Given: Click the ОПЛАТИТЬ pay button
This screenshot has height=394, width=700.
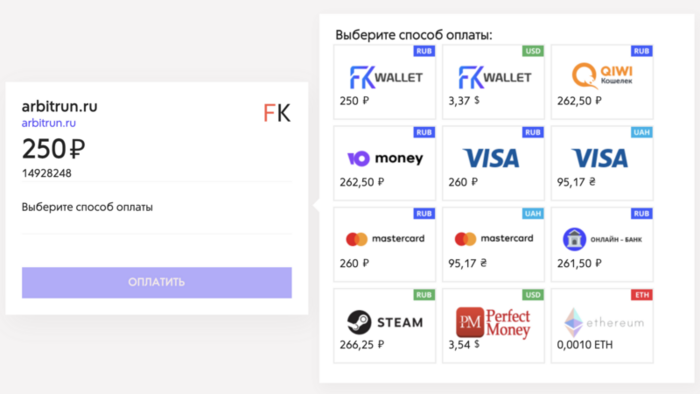Looking at the screenshot, I should pos(157,282).
